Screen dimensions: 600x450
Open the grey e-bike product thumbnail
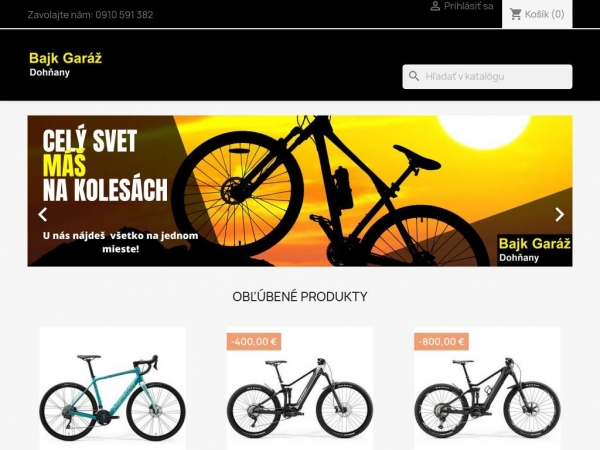coord(300,389)
